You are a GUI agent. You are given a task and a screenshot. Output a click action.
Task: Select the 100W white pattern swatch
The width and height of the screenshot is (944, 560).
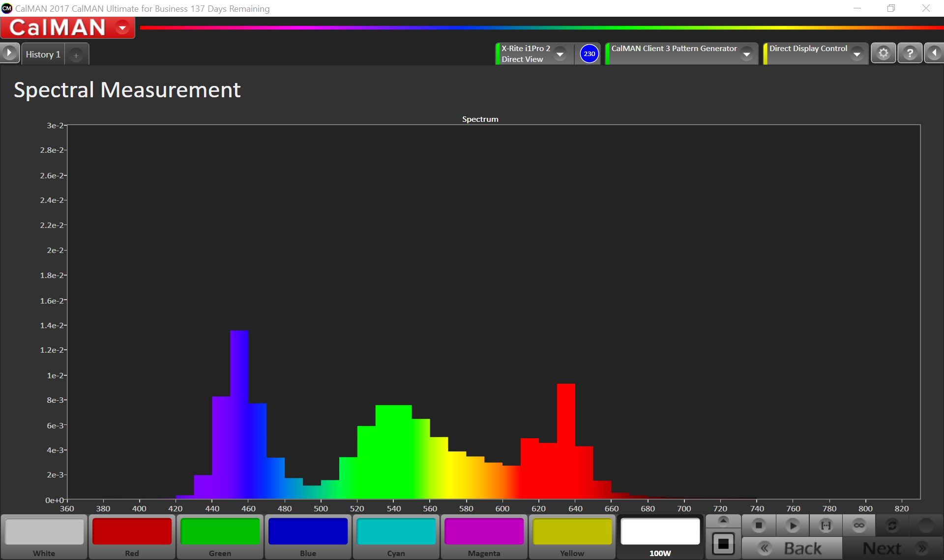click(x=660, y=532)
